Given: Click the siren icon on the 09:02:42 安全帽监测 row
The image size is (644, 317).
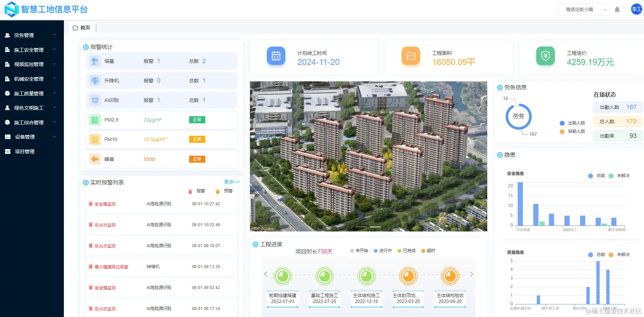Looking at the screenshot, I should click(x=91, y=287).
